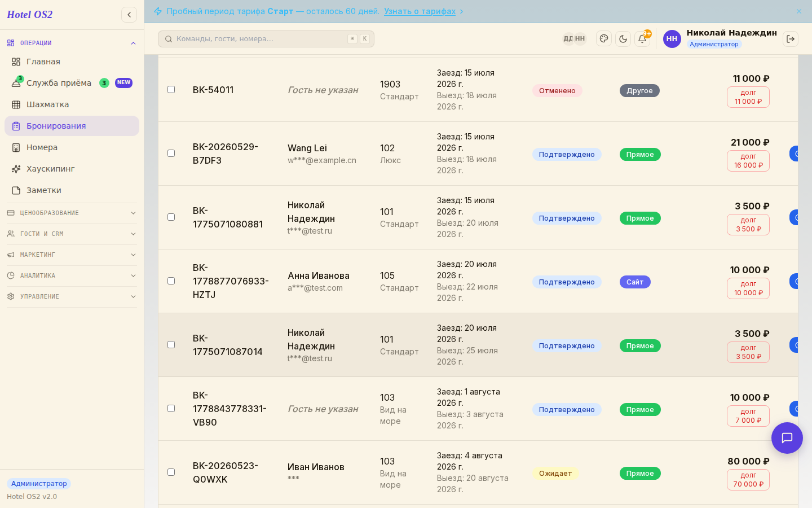
Task: Open the notifications bell
Action: click(x=642, y=39)
